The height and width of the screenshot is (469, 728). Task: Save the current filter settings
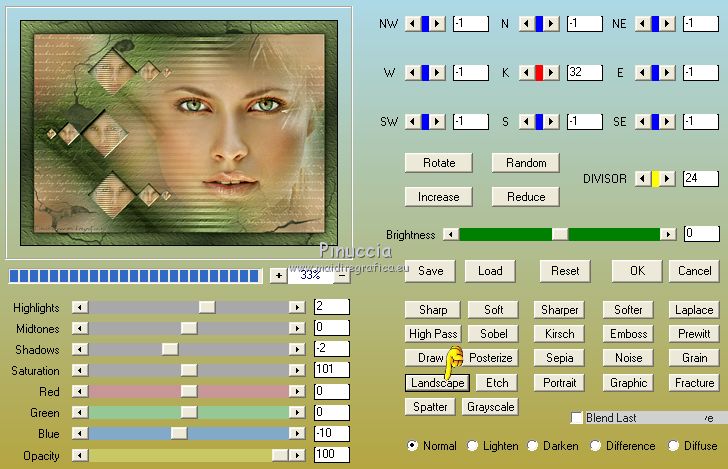[x=430, y=271]
